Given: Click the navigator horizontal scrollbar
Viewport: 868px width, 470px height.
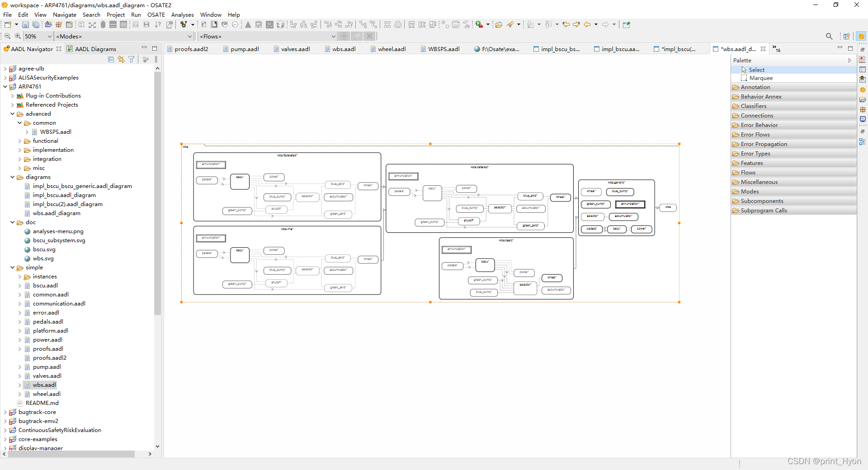Looking at the screenshot, I should pos(71,454).
